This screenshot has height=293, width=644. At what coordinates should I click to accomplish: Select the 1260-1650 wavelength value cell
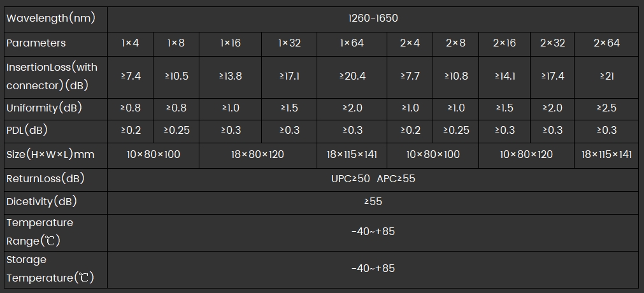point(373,19)
